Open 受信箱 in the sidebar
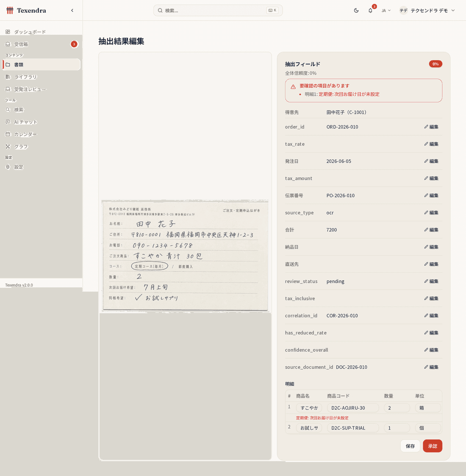This screenshot has width=466, height=476. (41, 44)
